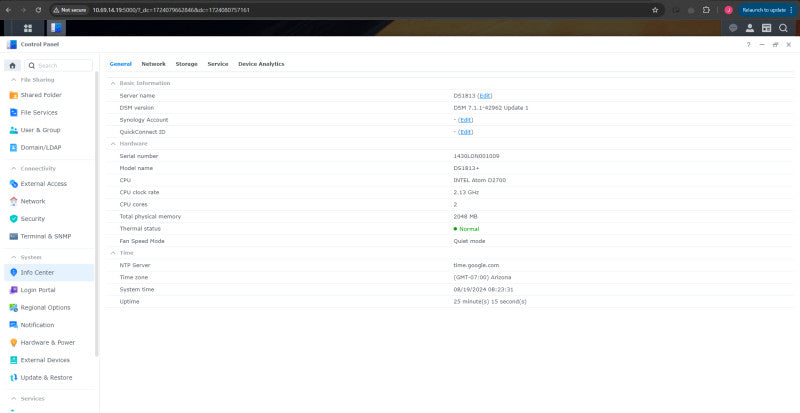800x413 pixels.
Task: Select the (GMT-07:00) Arizona value
Action: pos(482,277)
